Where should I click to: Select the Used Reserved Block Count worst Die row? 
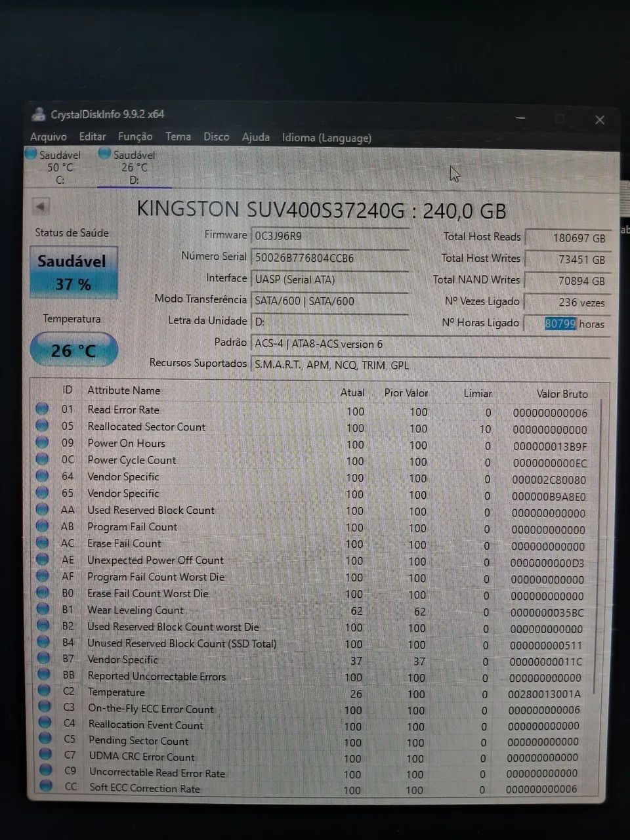click(x=312, y=627)
